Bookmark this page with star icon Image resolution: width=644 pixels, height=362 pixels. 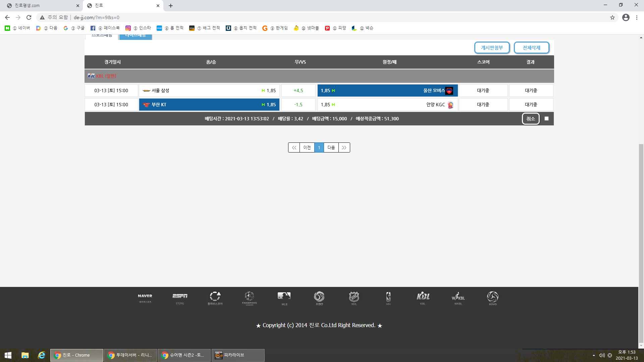coord(612,17)
